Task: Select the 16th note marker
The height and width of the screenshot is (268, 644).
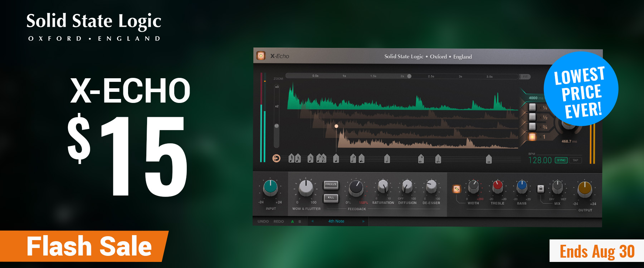Action: [298, 158]
